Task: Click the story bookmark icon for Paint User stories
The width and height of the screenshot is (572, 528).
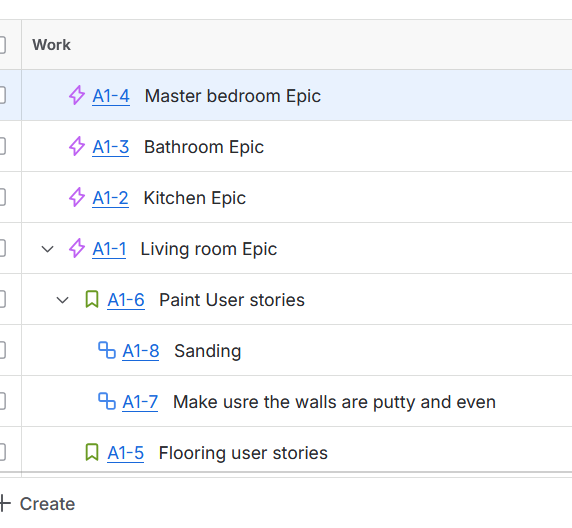Action: tap(92, 300)
